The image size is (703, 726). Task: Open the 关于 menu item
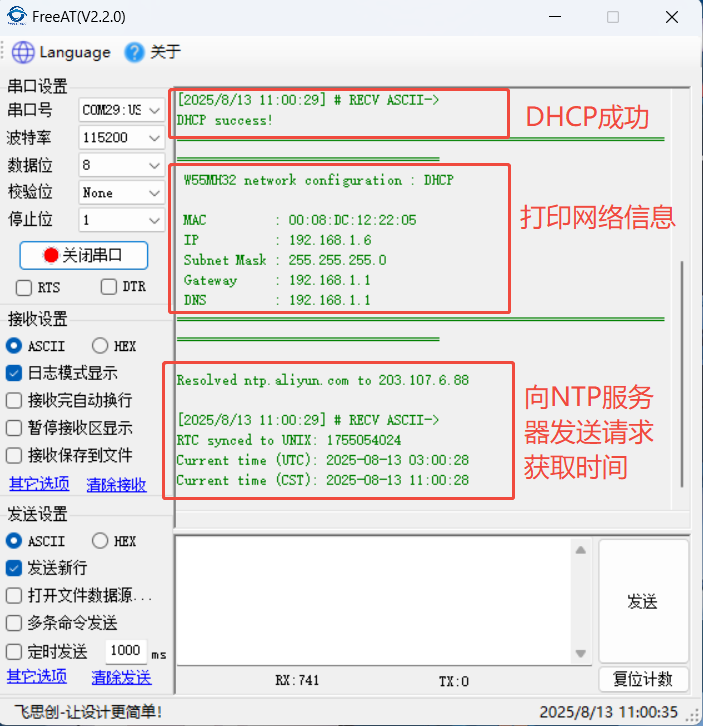(x=165, y=52)
